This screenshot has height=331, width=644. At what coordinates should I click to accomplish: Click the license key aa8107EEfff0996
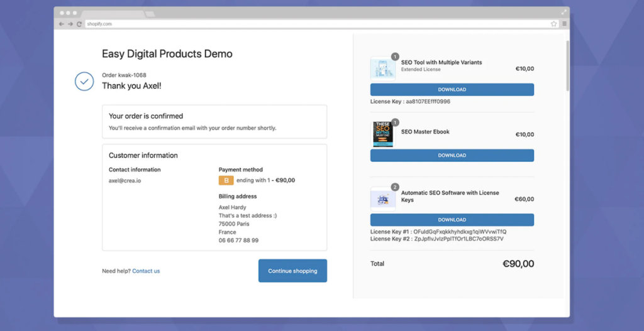pos(428,101)
